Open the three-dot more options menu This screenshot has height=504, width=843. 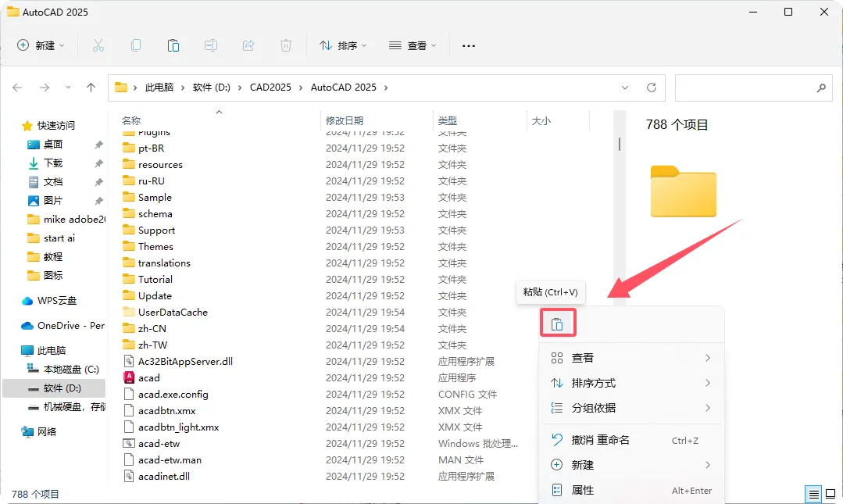click(469, 46)
